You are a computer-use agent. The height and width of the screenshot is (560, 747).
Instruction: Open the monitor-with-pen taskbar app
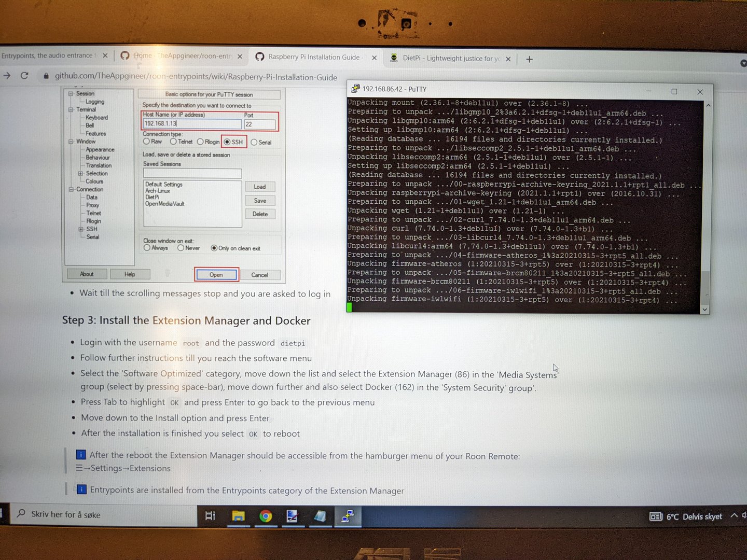pos(292,516)
